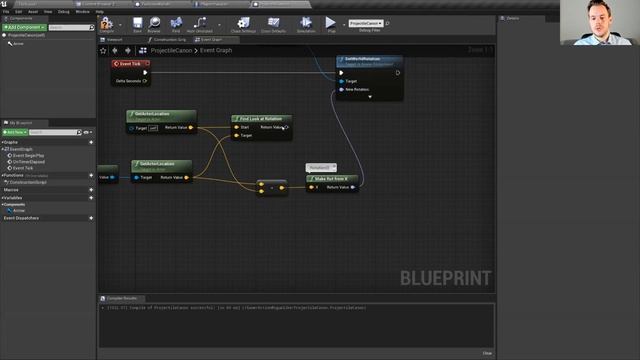This screenshot has height=360, width=640.
Task: Collapse the Functions section
Action: click(x=2, y=176)
